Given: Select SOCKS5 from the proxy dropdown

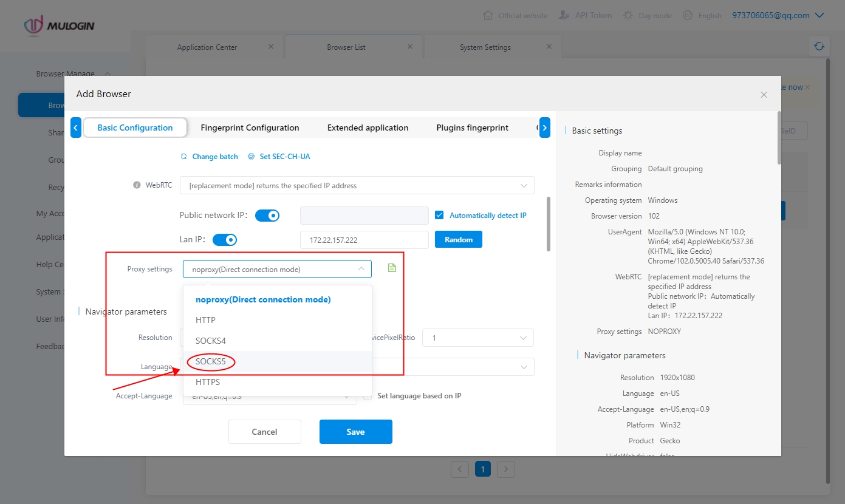Looking at the screenshot, I should click(x=211, y=361).
